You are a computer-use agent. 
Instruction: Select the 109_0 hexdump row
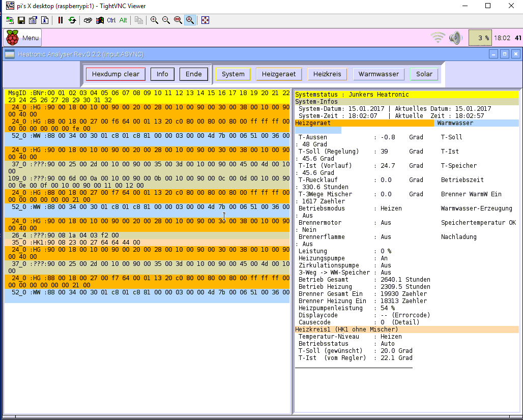tap(147, 182)
